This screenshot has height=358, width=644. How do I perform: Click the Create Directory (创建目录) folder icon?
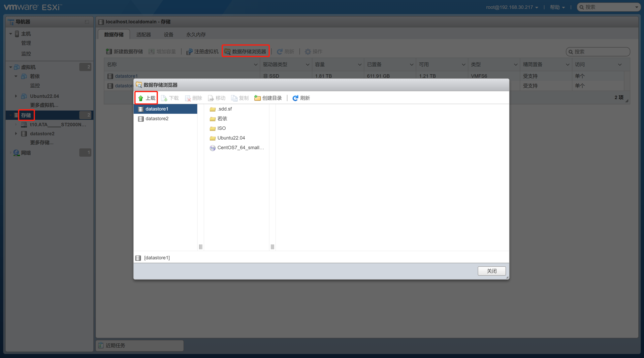[x=257, y=98]
